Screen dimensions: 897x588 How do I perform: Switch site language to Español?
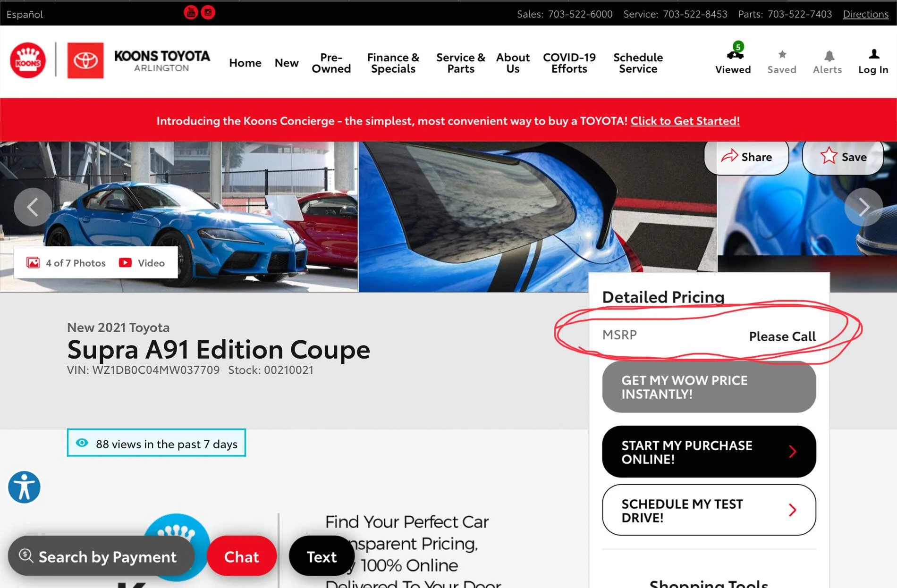[25, 14]
